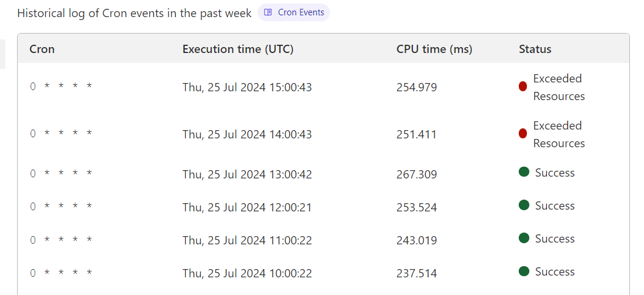Click the Cron column header
644x295 pixels.
[42, 49]
